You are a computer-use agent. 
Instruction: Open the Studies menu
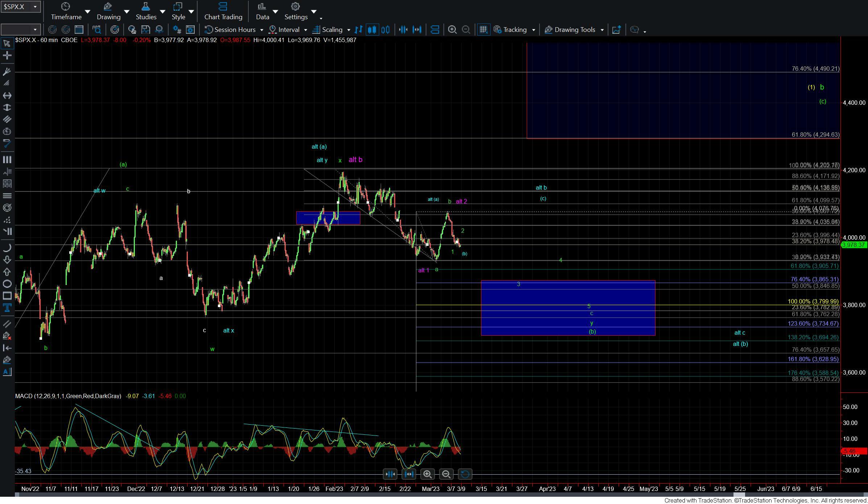(x=146, y=12)
